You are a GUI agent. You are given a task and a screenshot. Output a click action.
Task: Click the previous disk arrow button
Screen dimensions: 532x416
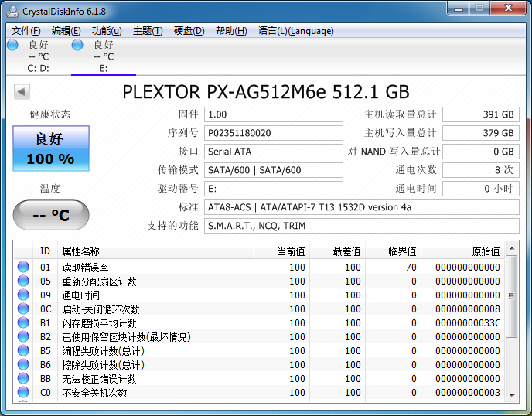[22, 92]
